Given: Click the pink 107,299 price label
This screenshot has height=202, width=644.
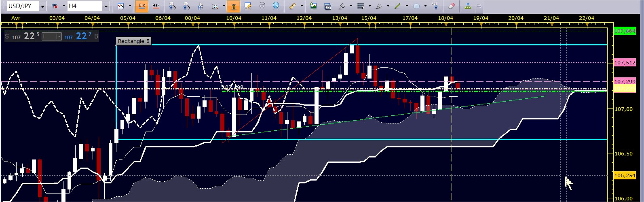Looking at the screenshot, I should coord(625,81).
